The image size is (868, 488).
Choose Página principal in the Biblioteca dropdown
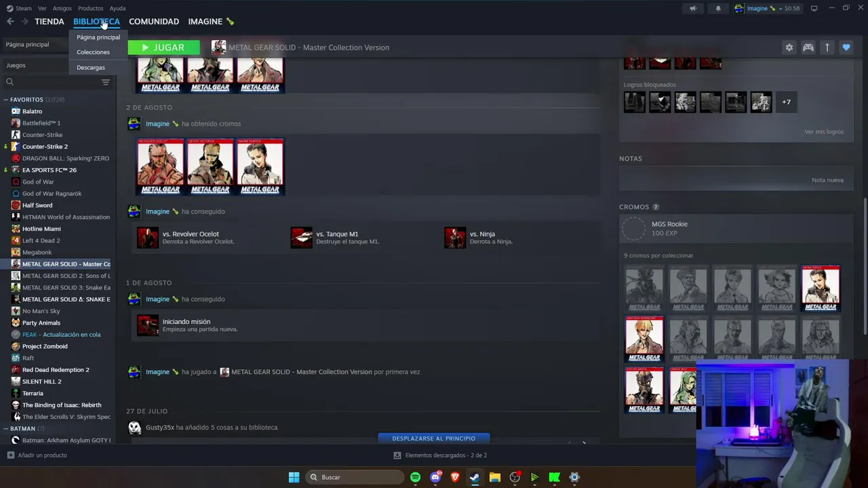pos(98,37)
